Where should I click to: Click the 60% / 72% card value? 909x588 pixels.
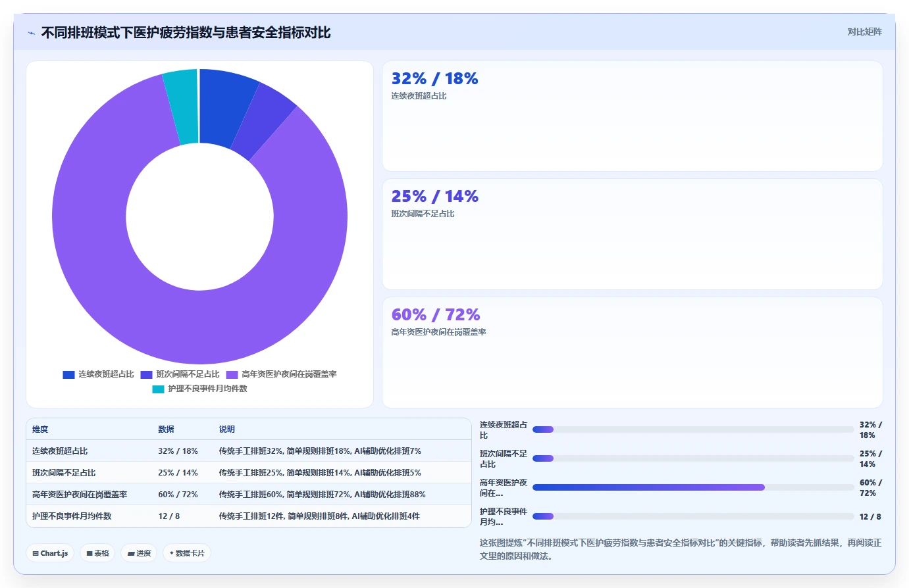tap(436, 315)
